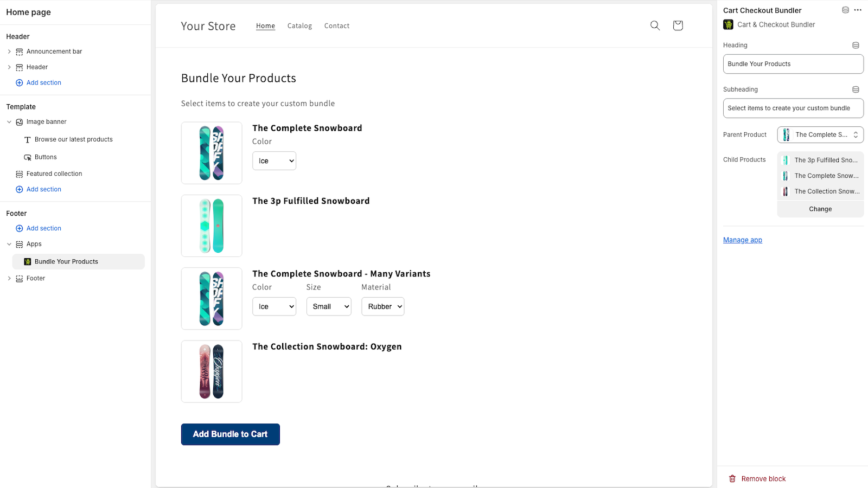The width and height of the screenshot is (868, 488).
Task: Click the Change child products button
Action: [820, 209]
